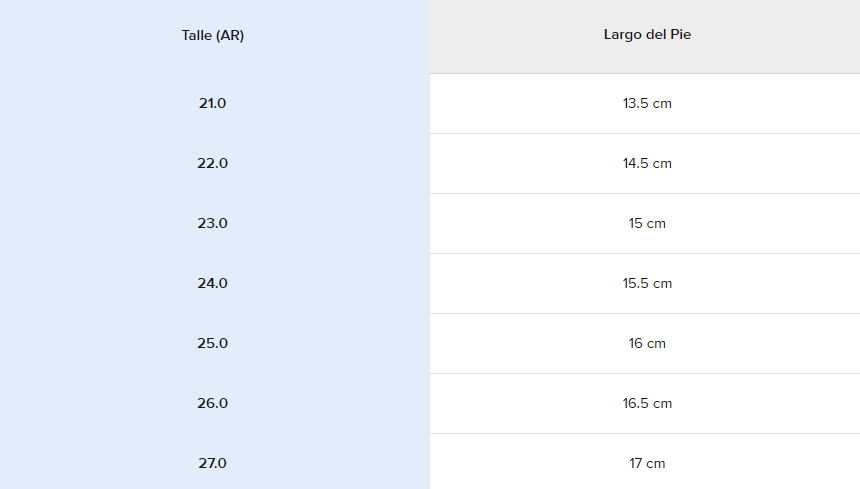This screenshot has width=860, height=489.
Task: Select size 24.0 in the table
Action: (x=213, y=283)
